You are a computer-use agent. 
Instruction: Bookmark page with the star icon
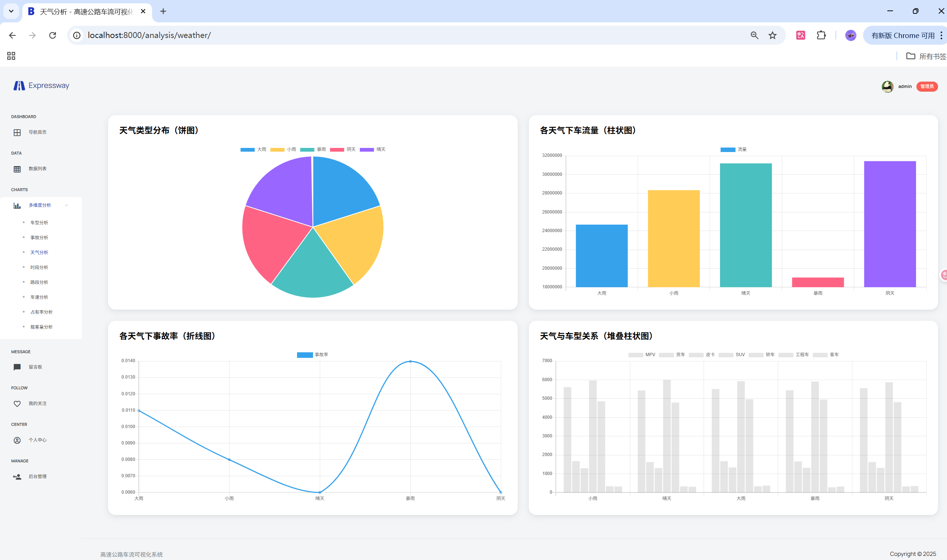(x=772, y=35)
